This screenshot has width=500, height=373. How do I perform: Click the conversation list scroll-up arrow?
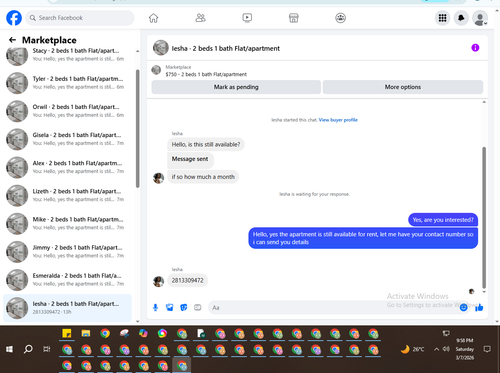click(137, 51)
